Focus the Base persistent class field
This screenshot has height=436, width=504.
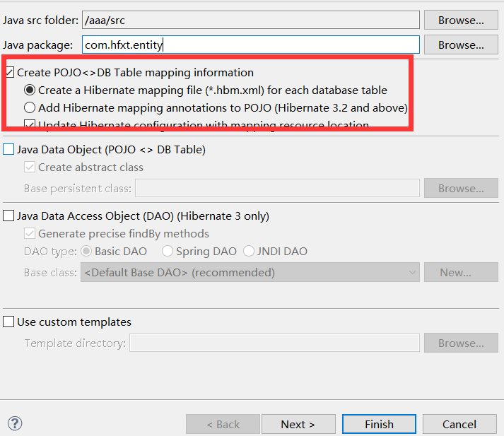pos(277,188)
